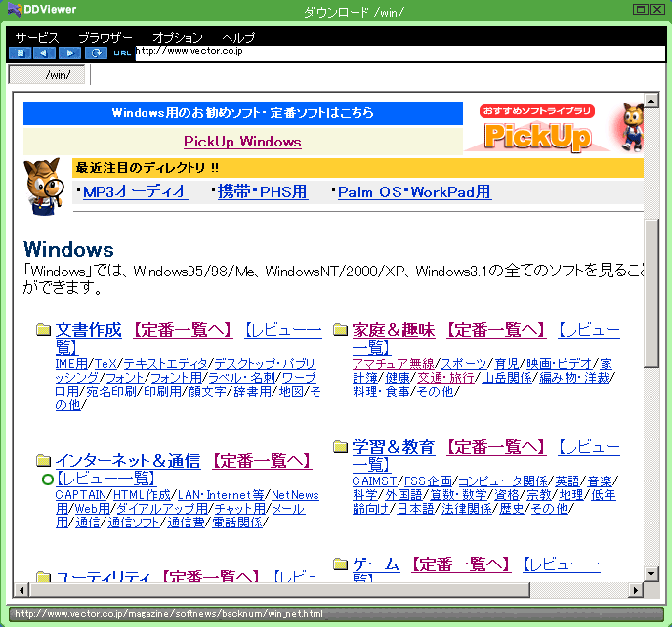Click the vertical scrollbar up arrow
672x627 pixels.
[651, 101]
